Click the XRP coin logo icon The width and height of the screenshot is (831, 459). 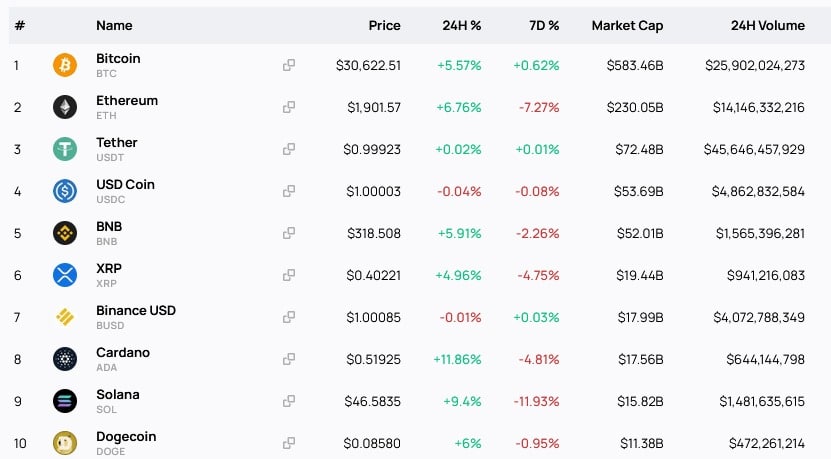point(65,275)
